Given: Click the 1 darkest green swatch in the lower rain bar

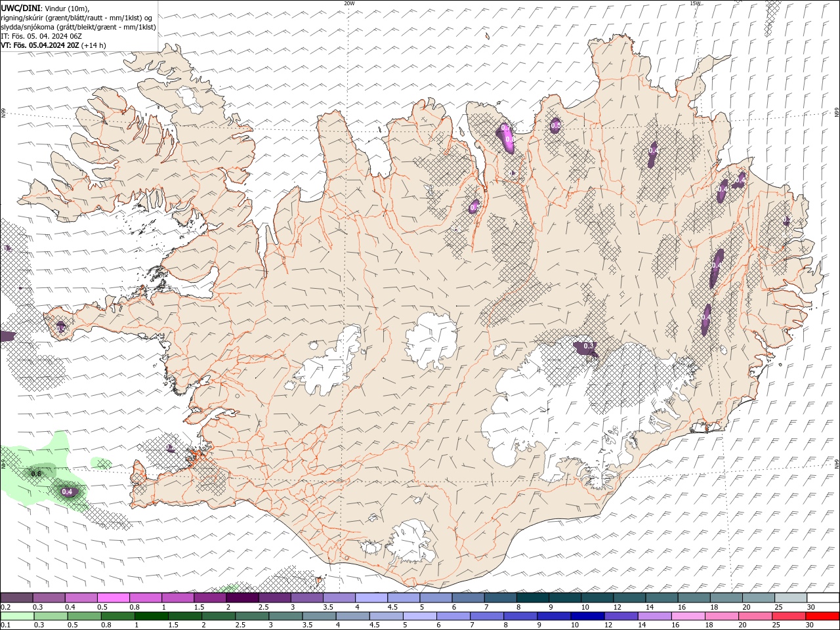Looking at the screenshot, I should click(151, 616).
